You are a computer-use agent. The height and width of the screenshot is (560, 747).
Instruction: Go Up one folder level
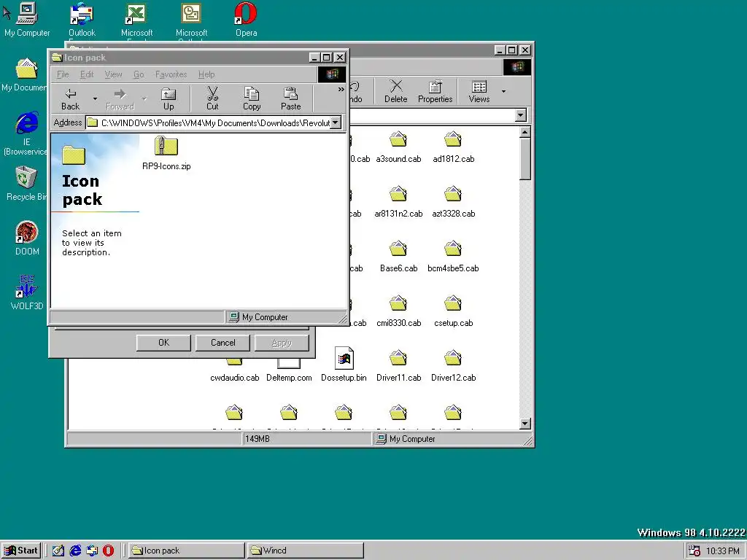[169, 99]
